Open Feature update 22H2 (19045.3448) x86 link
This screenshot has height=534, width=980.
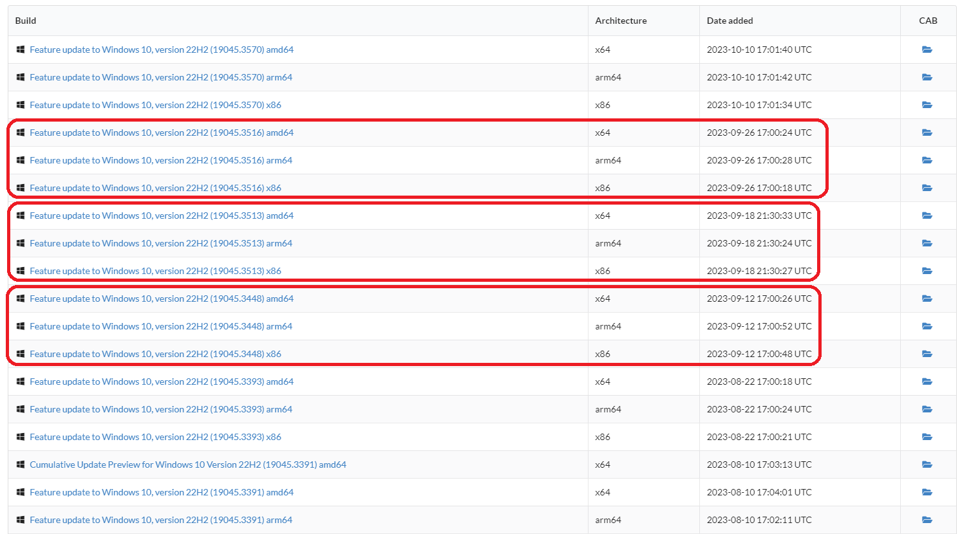coord(155,354)
